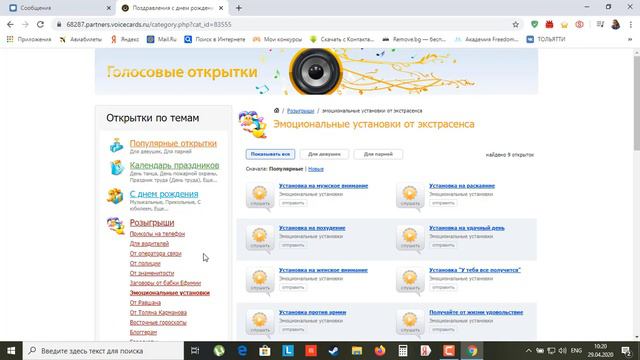Select the "Показывать все" filter
Viewport: 640px width, 360px height.
(270, 154)
